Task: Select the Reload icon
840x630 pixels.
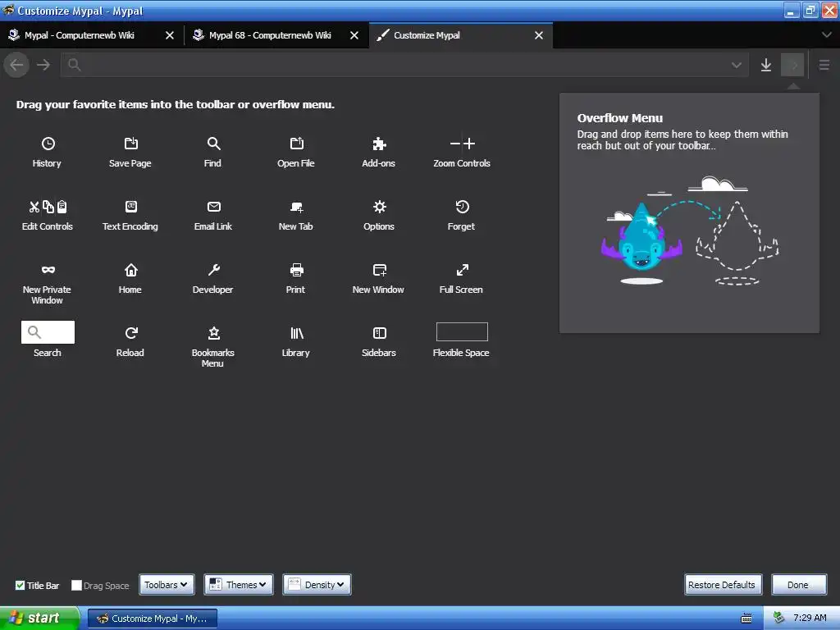Action: (x=130, y=333)
